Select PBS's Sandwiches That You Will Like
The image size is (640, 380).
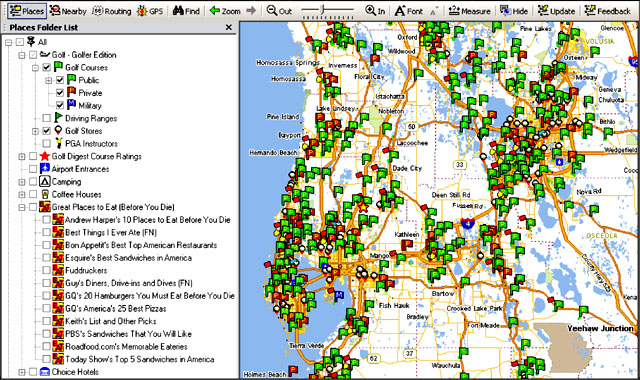(x=128, y=333)
